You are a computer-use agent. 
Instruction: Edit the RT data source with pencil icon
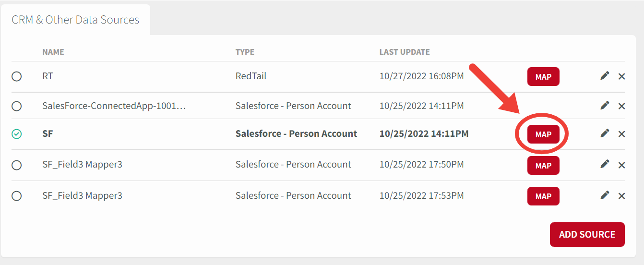coord(605,76)
